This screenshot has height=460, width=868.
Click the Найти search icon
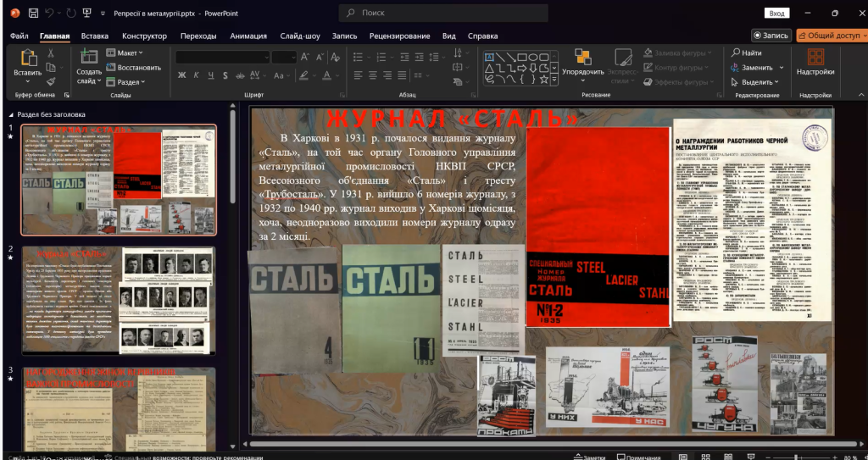click(735, 53)
